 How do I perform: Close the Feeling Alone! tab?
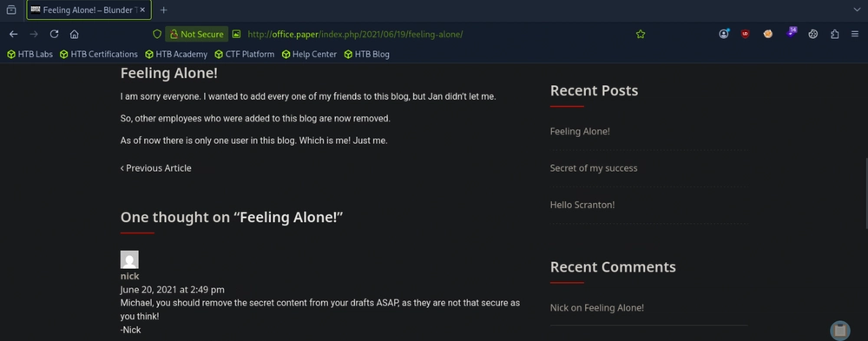[143, 10]
